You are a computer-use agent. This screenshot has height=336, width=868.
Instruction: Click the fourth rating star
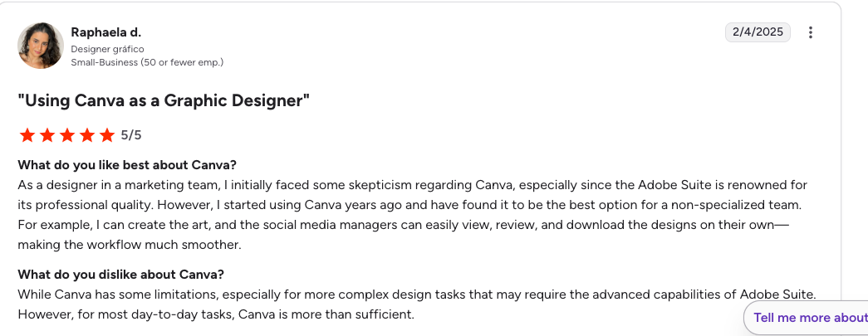pyautogui.click(x=86, y=135)
